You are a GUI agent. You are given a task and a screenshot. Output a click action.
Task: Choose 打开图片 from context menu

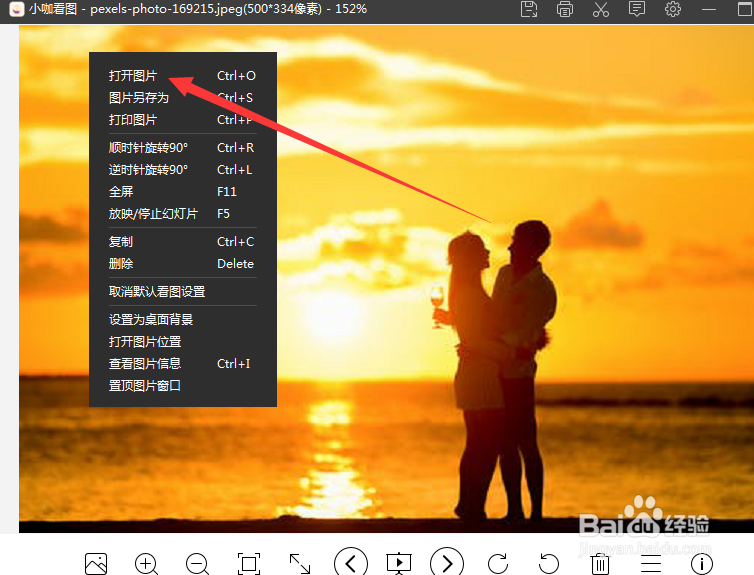tap(183, 75)
